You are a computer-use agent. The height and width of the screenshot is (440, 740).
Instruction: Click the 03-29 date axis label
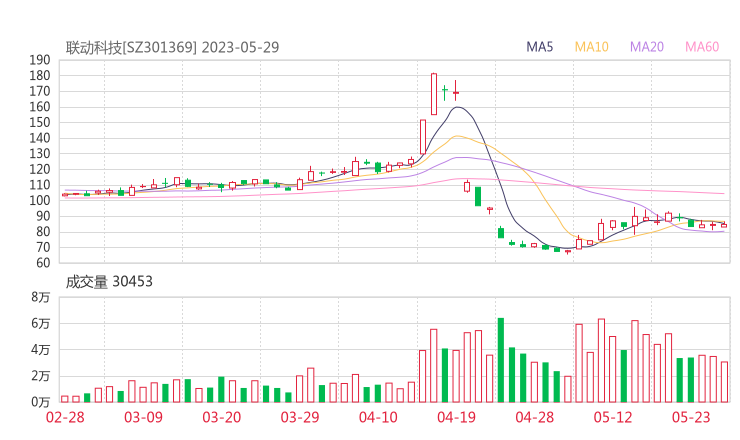coord(300,417)
